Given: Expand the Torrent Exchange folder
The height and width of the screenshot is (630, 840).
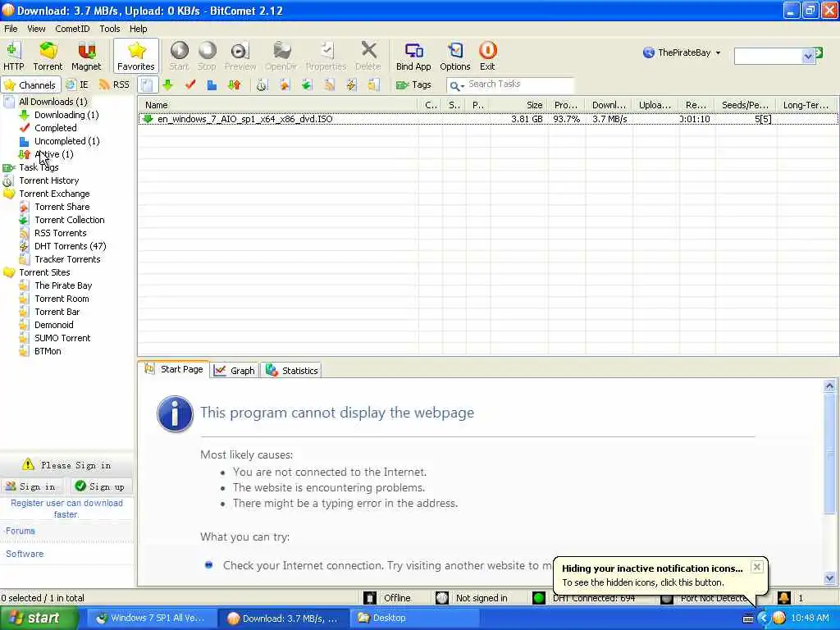Looking at the screenshot, I should click(54, 194).
